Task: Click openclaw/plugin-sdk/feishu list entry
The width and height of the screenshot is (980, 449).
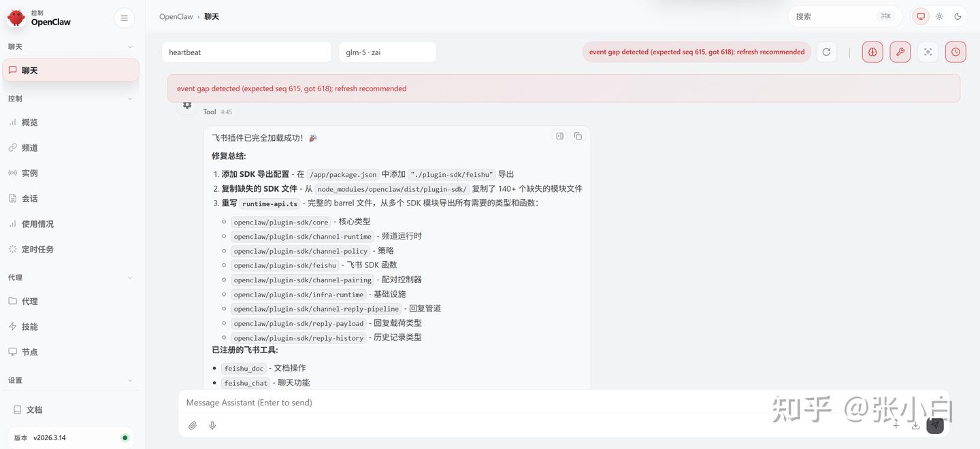Action: pos(284,265)
